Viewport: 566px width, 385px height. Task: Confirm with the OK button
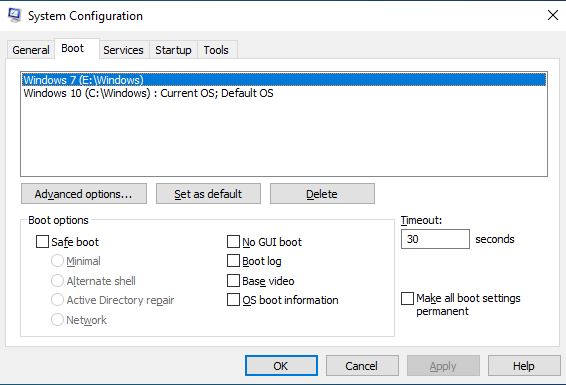coord(281,366)
